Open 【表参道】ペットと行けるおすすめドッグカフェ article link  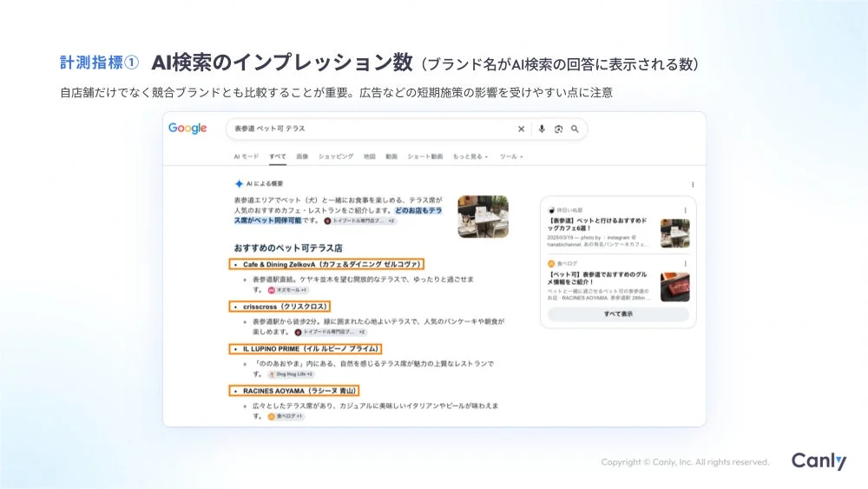[597, 224]
